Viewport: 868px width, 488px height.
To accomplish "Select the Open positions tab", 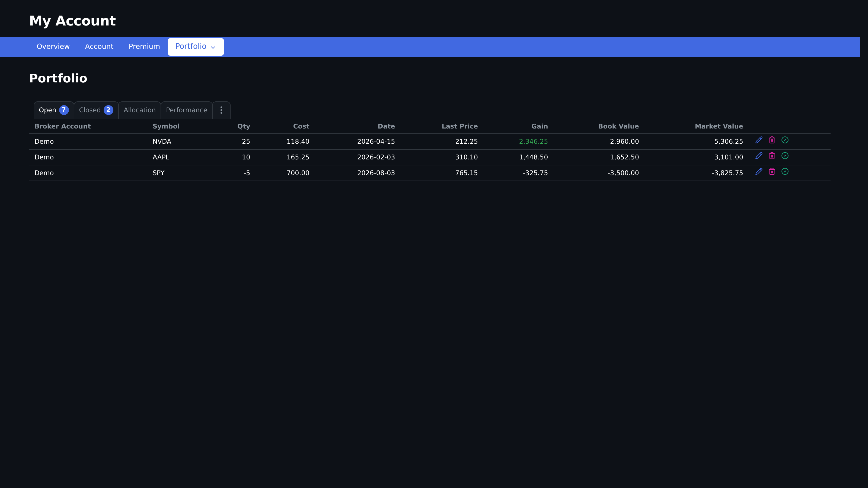I will click(54, 110).
